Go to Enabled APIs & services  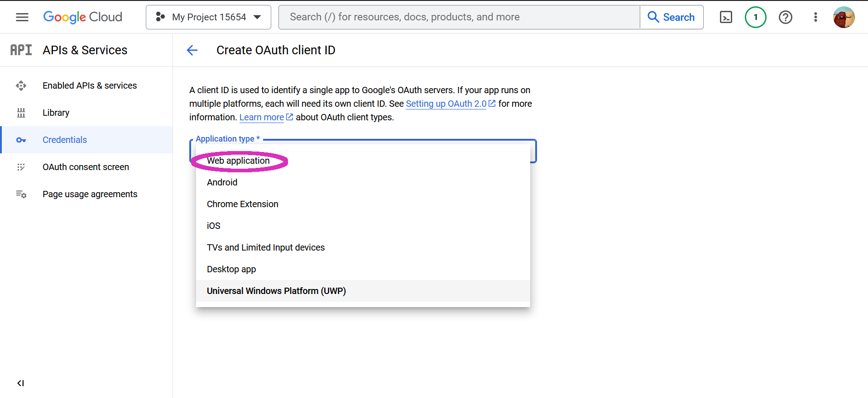click(x=86, y=85)
